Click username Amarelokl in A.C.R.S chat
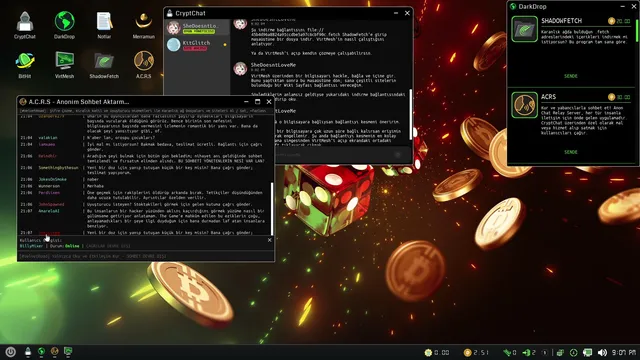 49,211
